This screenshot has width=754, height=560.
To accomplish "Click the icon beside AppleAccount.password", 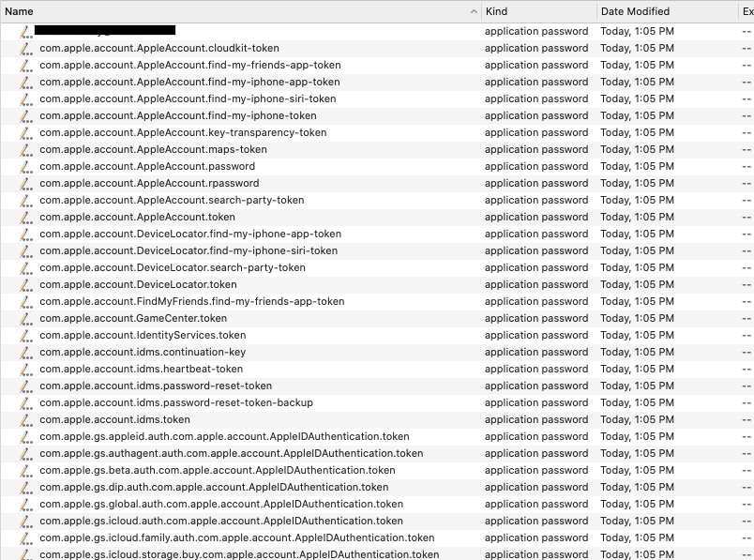I will click(26, 166).
